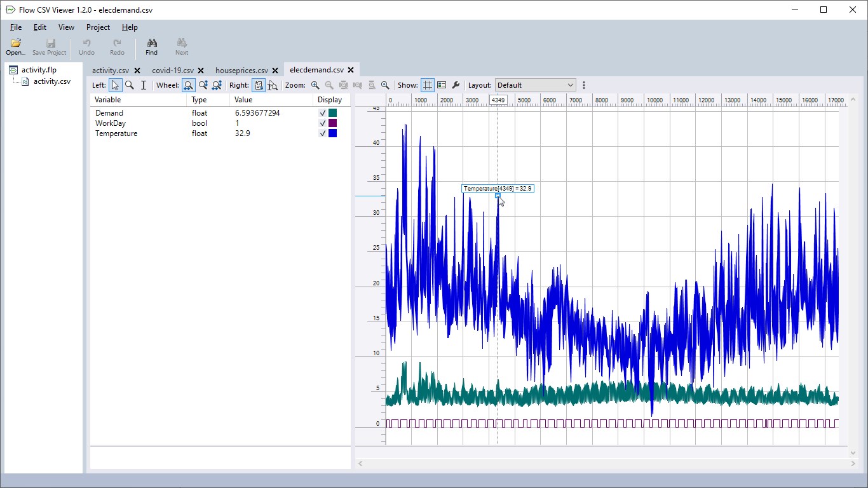Open the wrench settings icon
This screenshot has width=868, height=488.
click(456, 85)
